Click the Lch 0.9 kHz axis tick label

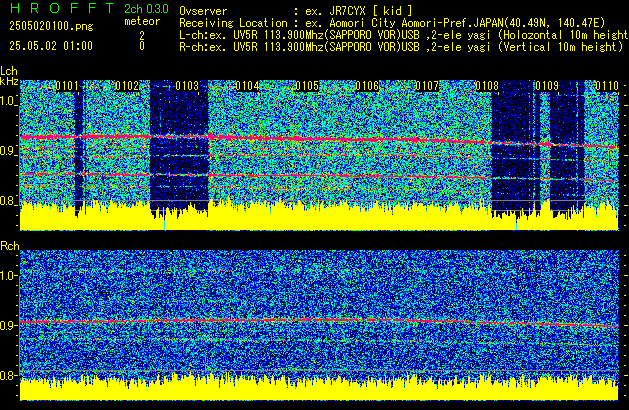pos(8,151)
